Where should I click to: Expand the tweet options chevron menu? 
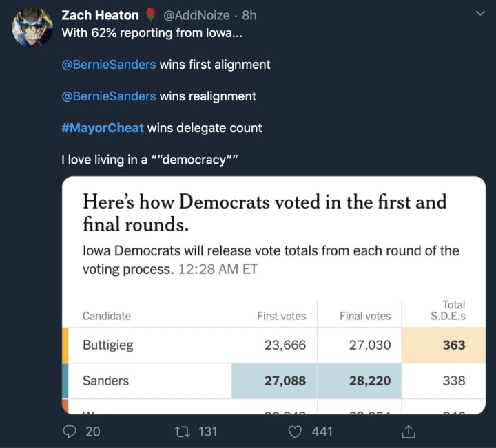pos(480,14)
